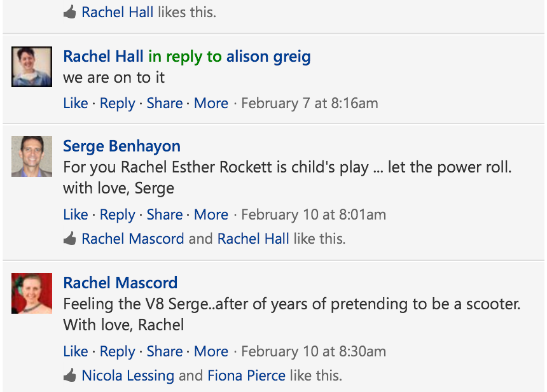Open More options on Rachel Hall's comment

point(211,103)
